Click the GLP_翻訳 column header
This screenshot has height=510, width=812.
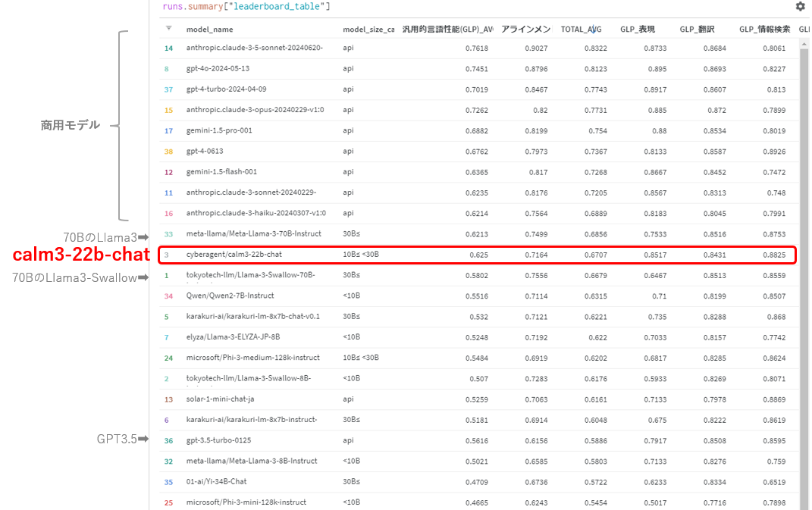coord(697,30)
